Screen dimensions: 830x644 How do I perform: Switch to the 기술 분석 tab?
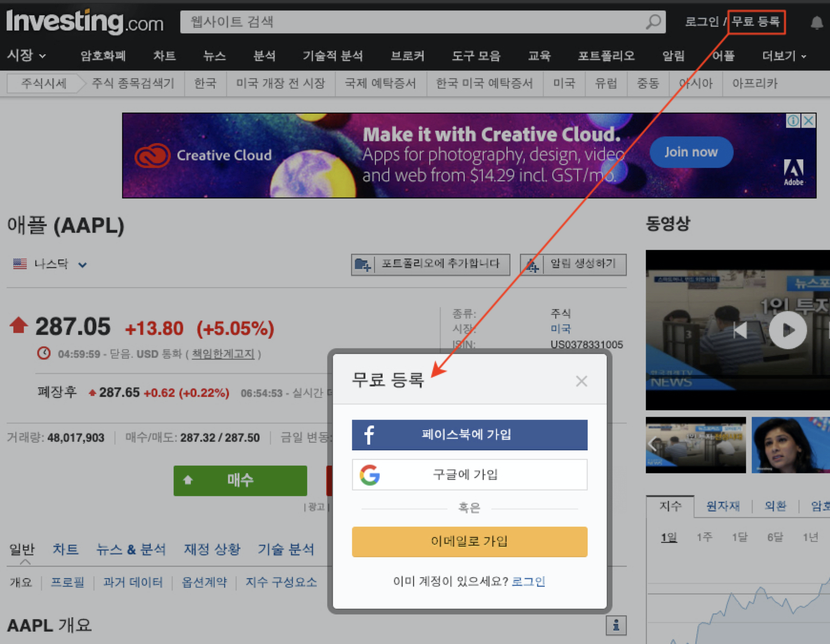pos(286,549)
